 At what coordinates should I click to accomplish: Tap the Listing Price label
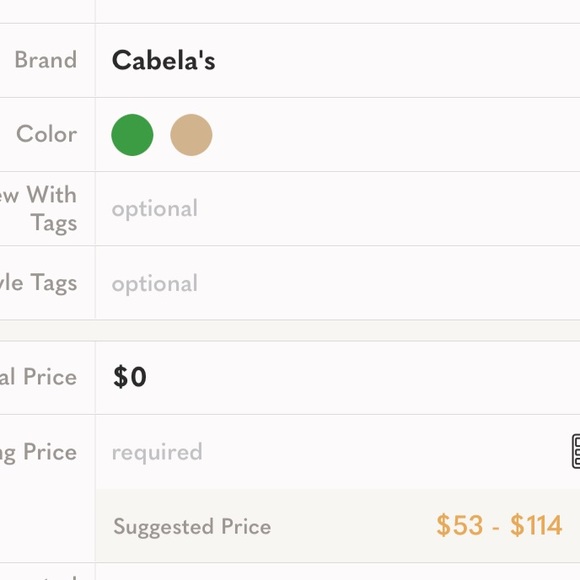pyautogui.click(x=38, y=452)
